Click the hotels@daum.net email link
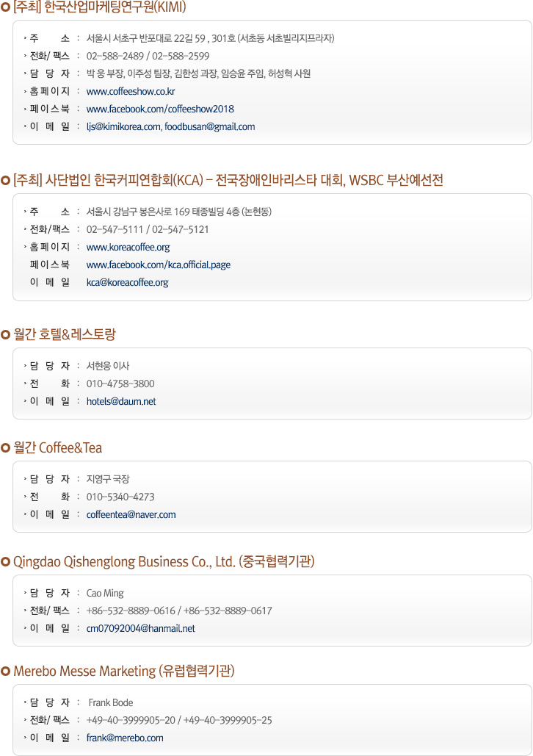The height and width of the screenshot is (756, 533). pos(121,401)
